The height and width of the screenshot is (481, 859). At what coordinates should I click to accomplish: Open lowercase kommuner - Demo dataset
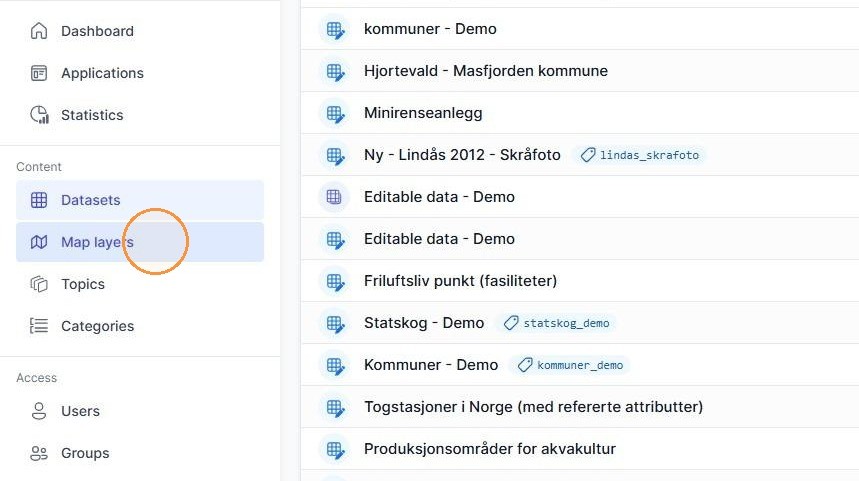tap(430, 29)
